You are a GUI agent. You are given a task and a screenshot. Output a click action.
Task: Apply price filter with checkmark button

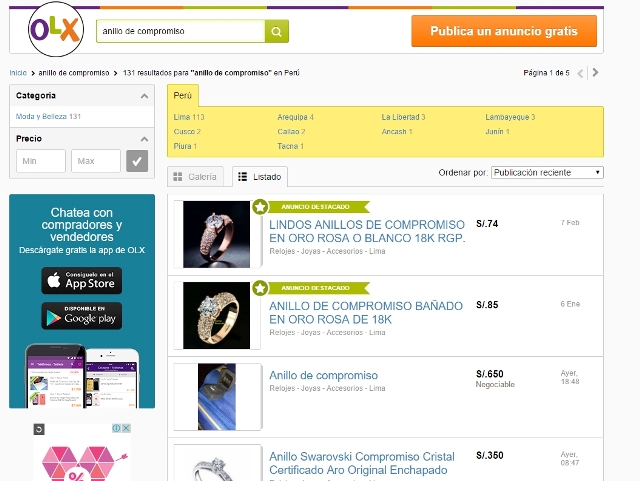click(138, 161)
